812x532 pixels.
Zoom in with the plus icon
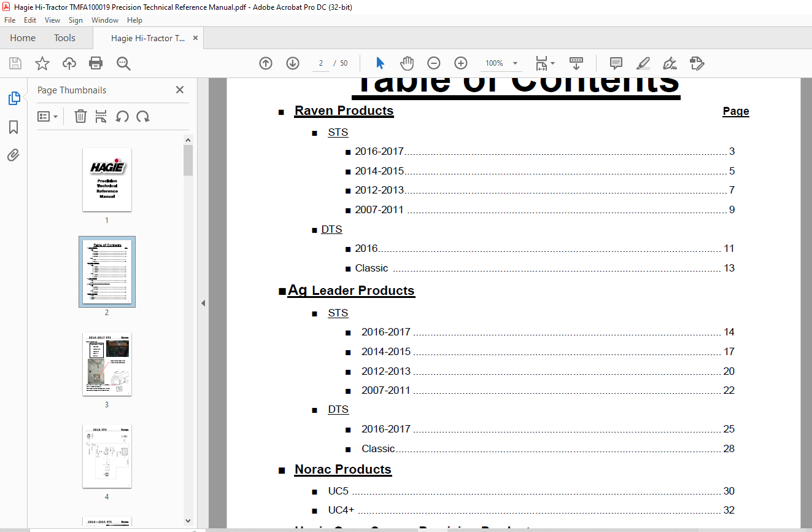pyautogui.click(x=461, y=63)
